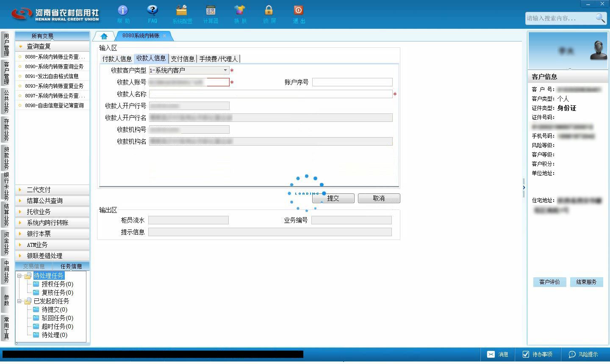The image size is (610, 364).
Task: Switch to 收款人信息 tab
Action: coord(151,58)
